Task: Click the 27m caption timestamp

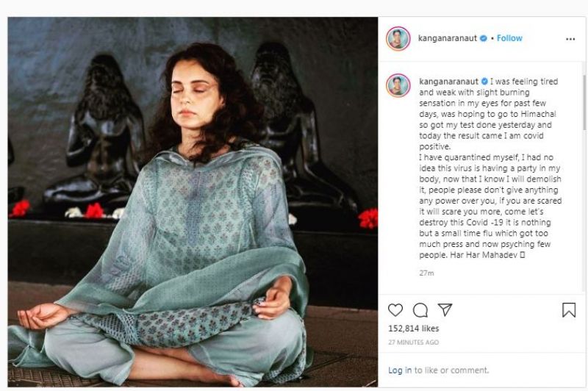Action: (x=426, y=273)
